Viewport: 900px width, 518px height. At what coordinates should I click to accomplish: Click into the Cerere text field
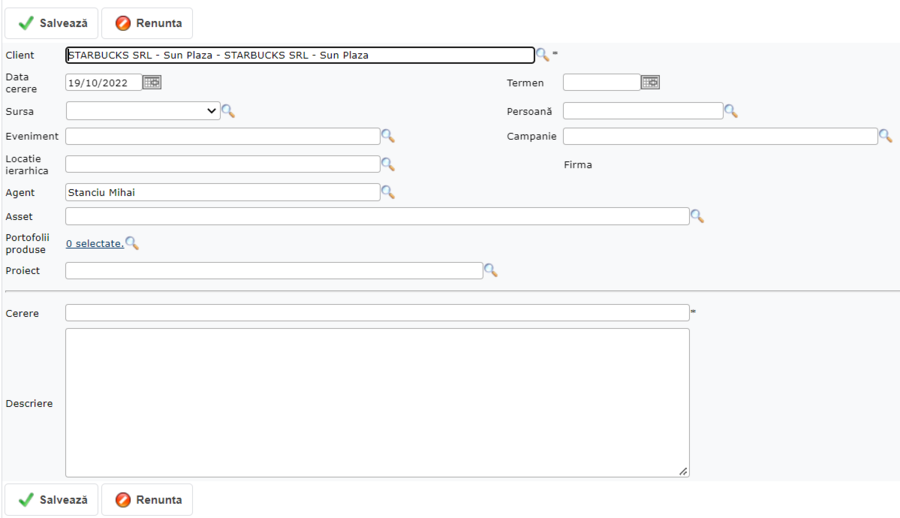[377, 313]
